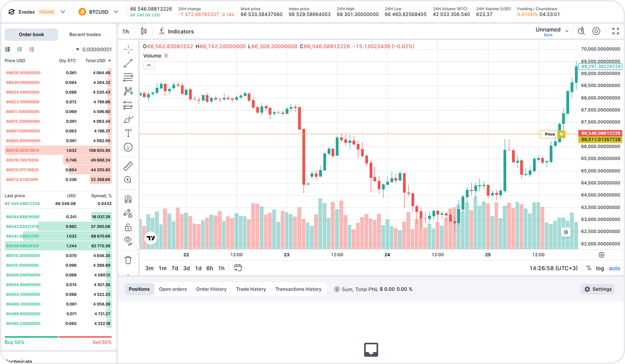Toggle log scale on the price axis
The height and width of the screenshot is (364, 625).
click(x=600, y=268)
